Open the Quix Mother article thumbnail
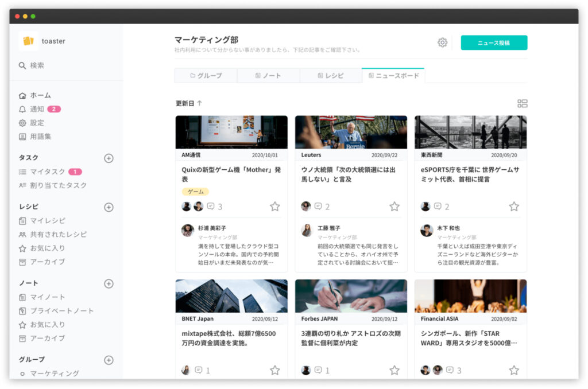This screenshot has height=389, width=588. (x=231, y=133)
